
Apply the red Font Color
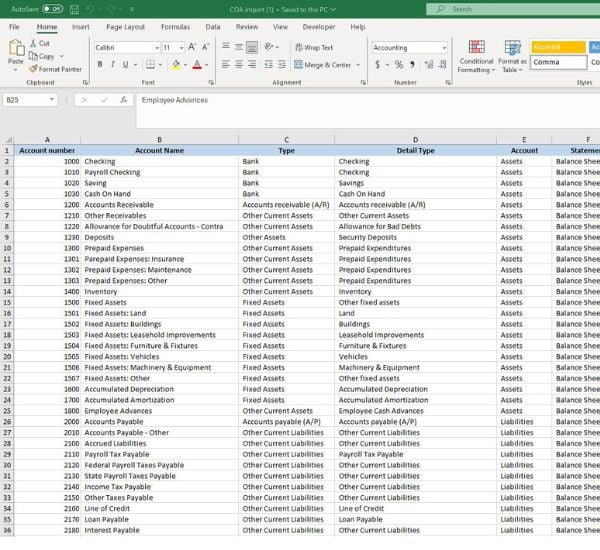point(197,64)
